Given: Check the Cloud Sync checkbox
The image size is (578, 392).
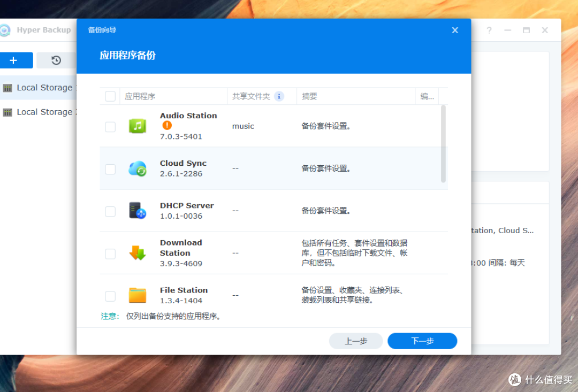Looking at the screenshot, I should (110, 169).
